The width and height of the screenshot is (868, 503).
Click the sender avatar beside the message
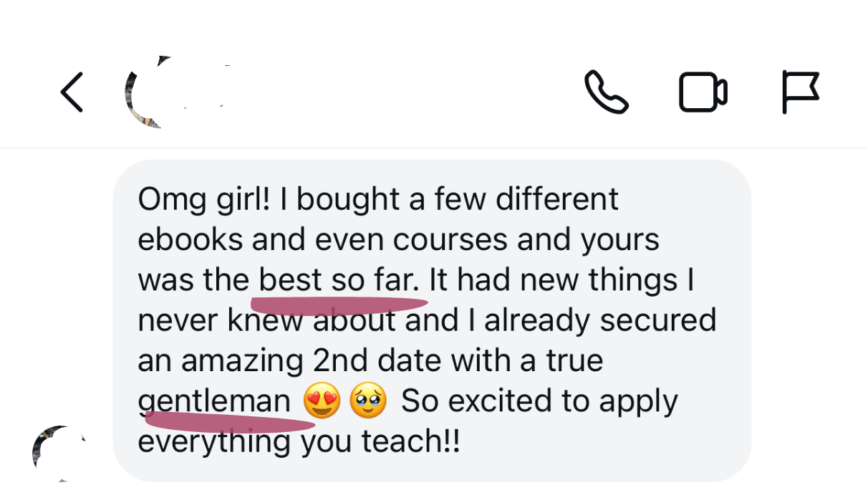(59, 453)
